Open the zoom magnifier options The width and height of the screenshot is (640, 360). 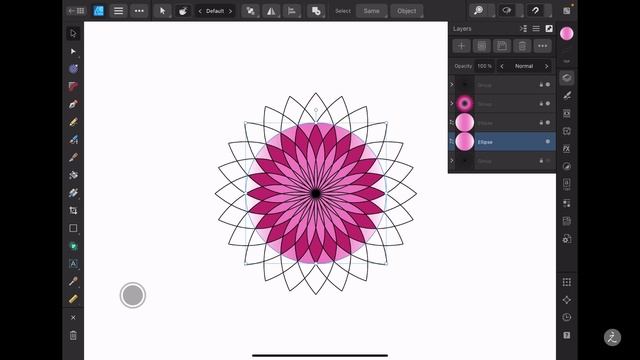pyautogui.click(x=478, y=11)
